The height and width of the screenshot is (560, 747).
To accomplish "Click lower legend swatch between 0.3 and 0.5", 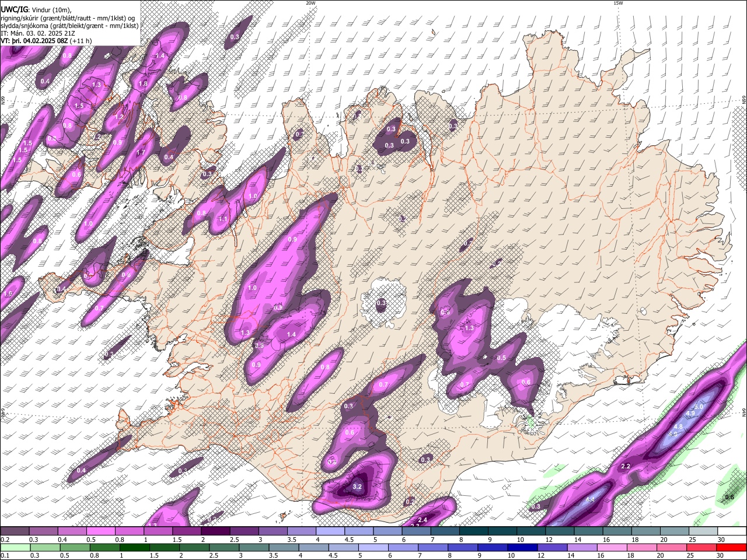I will pyautogui.click(x=44, y=547).
